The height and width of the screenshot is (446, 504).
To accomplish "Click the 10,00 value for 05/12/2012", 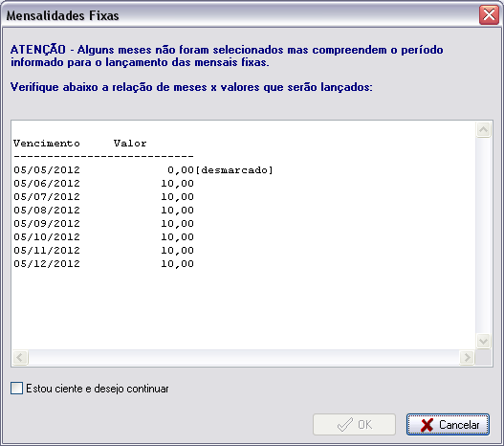I will 178,264.
